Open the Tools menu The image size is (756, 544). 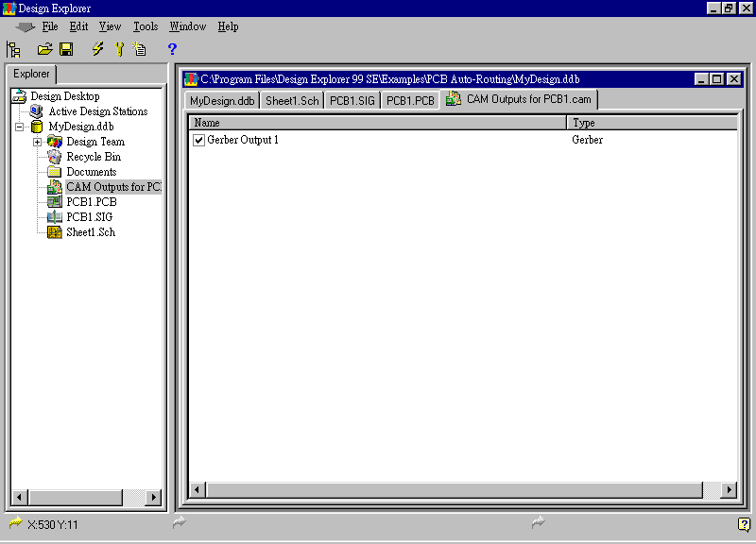tap(145, 26)
